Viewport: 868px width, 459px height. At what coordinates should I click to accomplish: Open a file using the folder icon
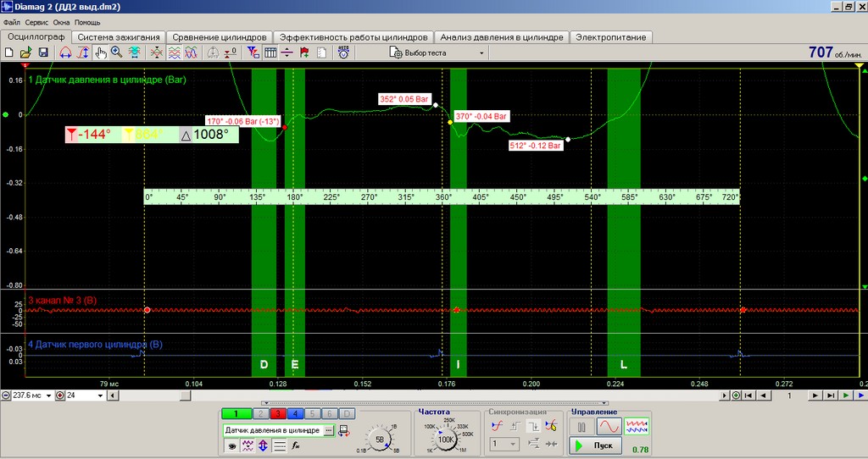coord(25,53)
